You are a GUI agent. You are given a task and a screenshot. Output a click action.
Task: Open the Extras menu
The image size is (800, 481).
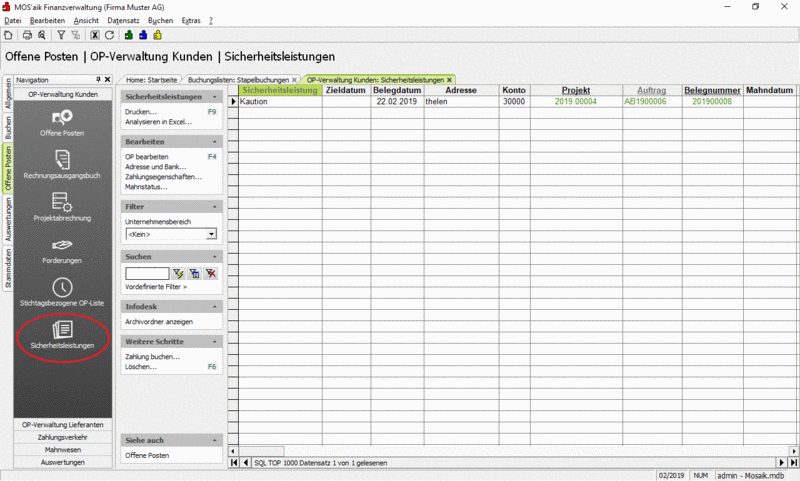pos(191,20)
